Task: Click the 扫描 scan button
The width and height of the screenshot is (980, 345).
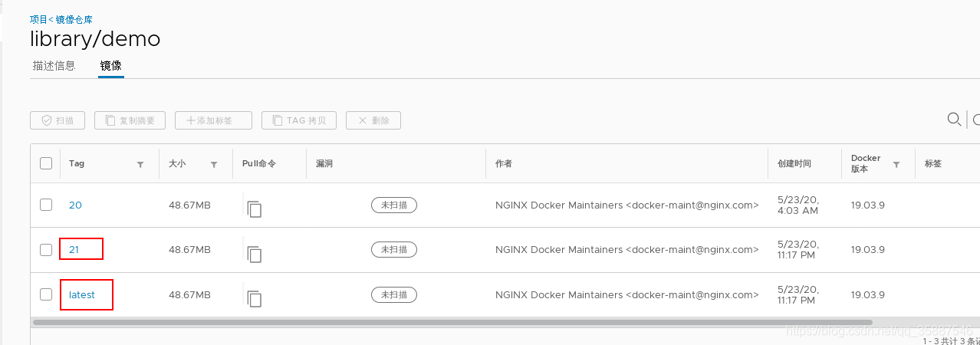Action: [58, 120]
